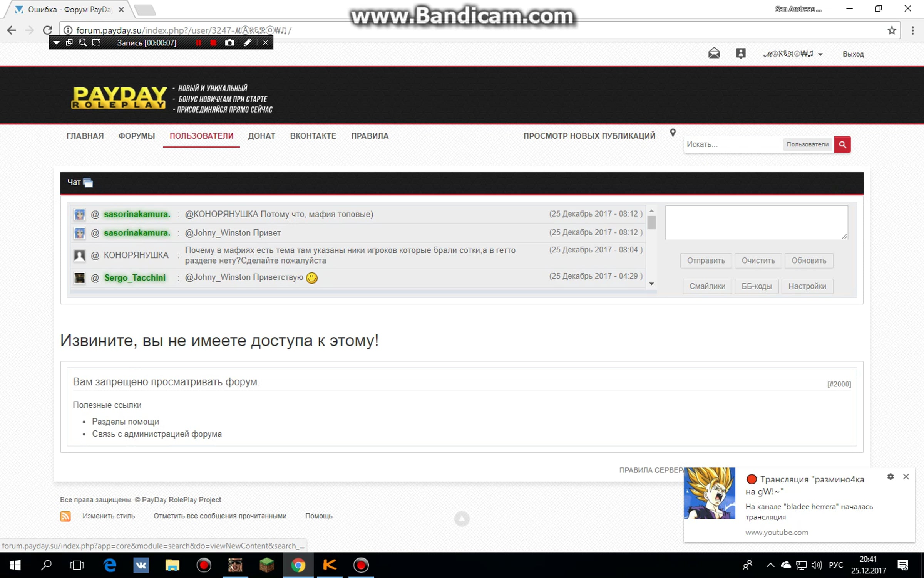Open the Bandicam toolbar dropdown arrow
The height and width of the screenshot is (578, 924).
[x=56, y=43]
